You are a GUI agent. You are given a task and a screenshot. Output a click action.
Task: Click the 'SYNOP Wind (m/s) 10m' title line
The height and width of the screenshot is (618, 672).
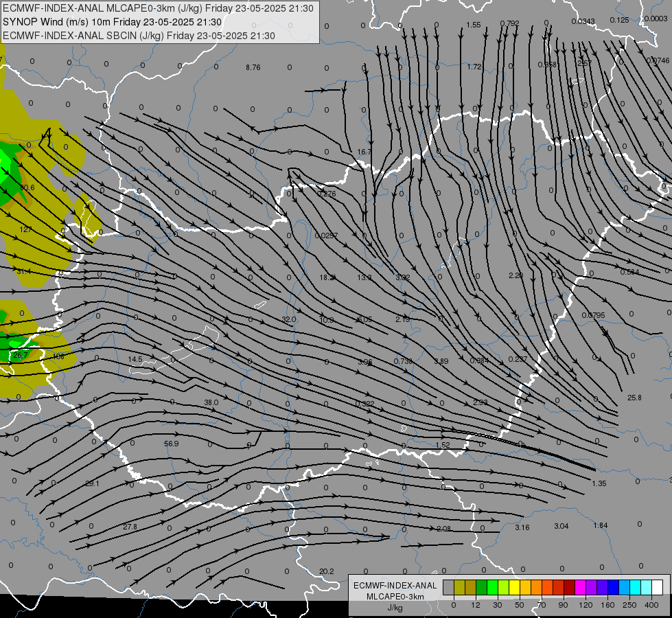113,22
